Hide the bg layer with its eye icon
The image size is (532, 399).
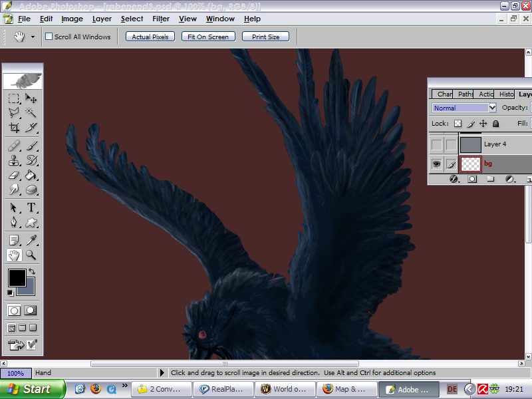(x=437, y=164)
